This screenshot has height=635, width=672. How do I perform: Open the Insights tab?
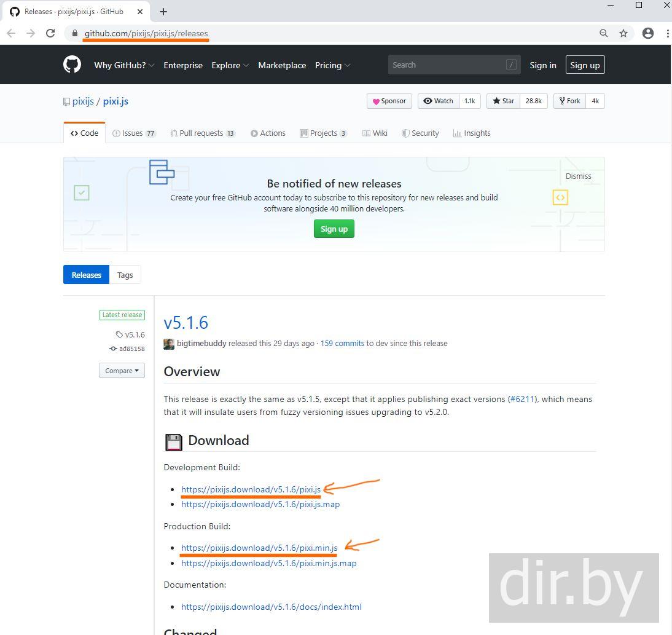pos(471,133)
